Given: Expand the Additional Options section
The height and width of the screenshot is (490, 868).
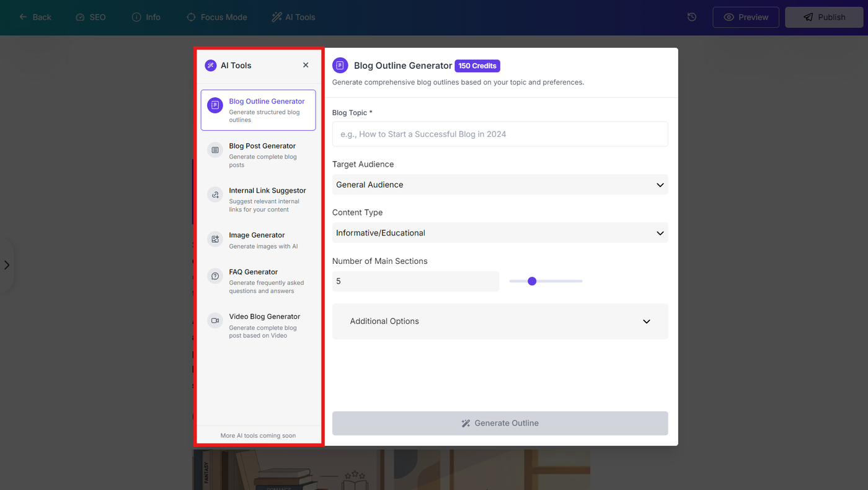Looking at the screenshot, I should click(x=500, y=322).
